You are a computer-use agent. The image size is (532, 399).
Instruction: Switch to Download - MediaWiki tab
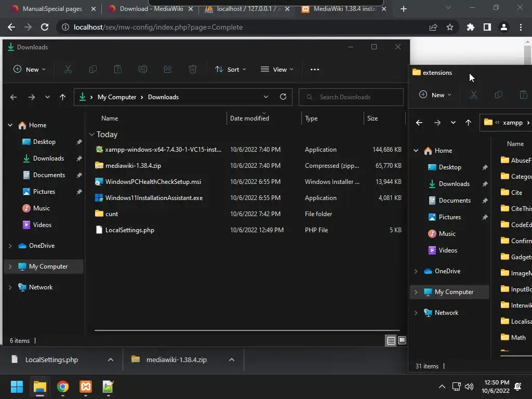coord(151,9)
